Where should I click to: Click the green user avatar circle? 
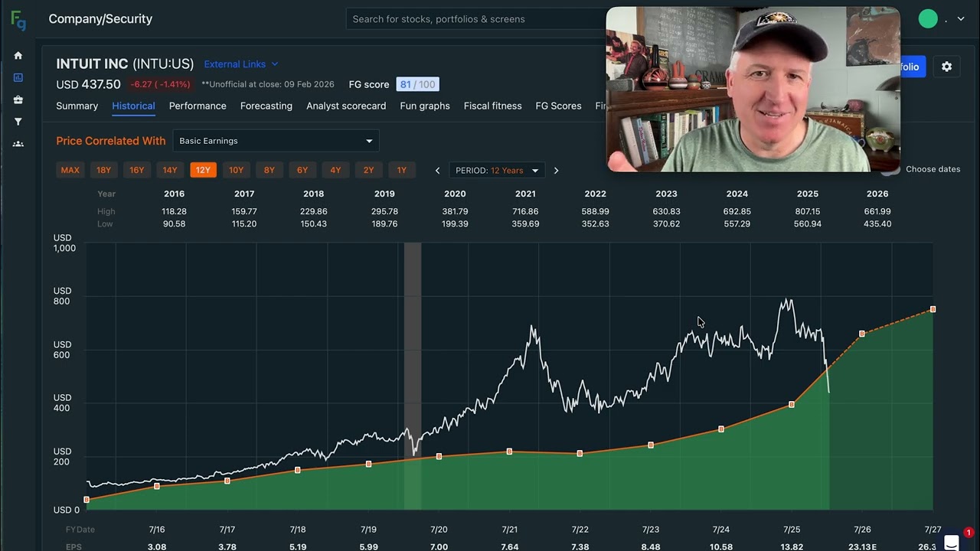pyautogui.click(x=928, y=19)
